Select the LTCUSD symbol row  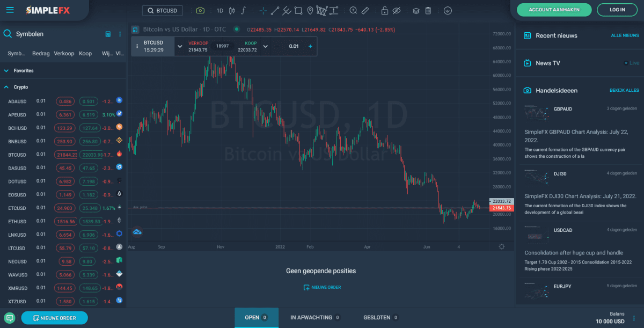pos(63,248)
